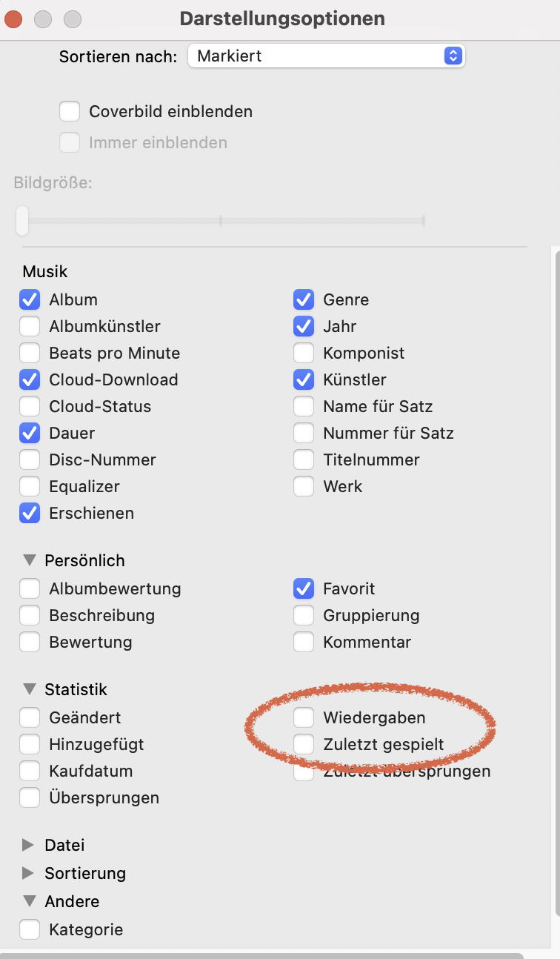Tick the Kategorie checkbox
The width and height of the screenshot is (560, 959).
coord(30,929)
